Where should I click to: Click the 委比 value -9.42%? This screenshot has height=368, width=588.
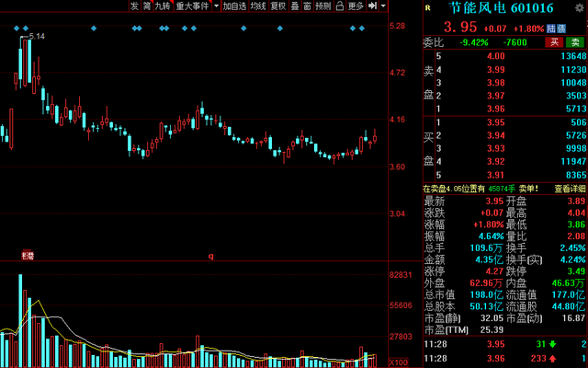[x=474, y=42]
